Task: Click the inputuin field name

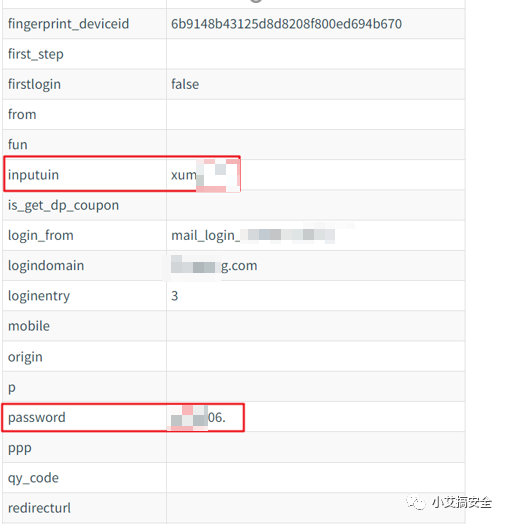Action: tap(33, 175)
